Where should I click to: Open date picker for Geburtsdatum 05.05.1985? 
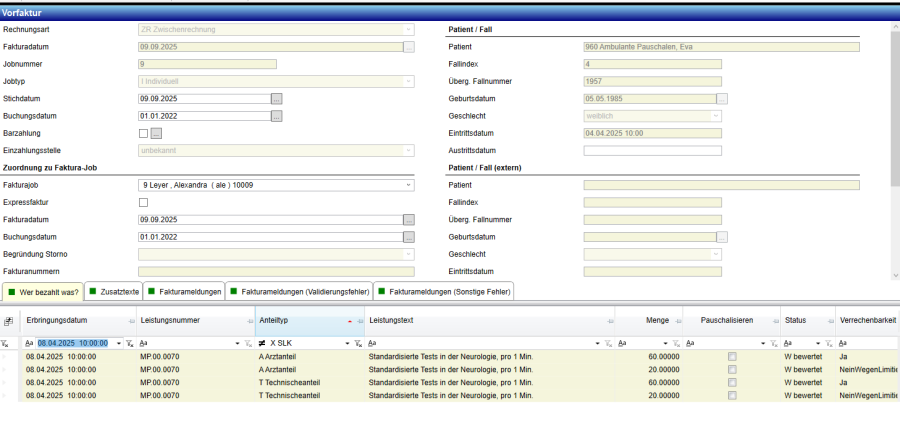[721, 99]
